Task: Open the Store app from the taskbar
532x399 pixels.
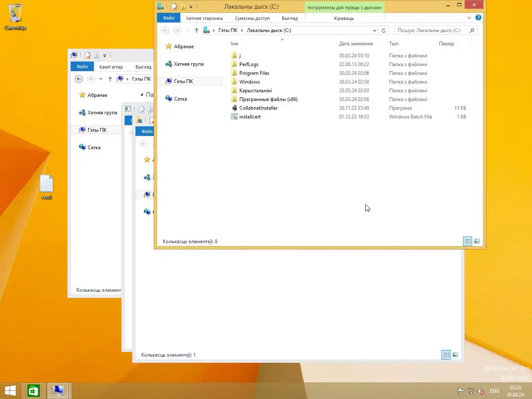Action: click(33, 391)
